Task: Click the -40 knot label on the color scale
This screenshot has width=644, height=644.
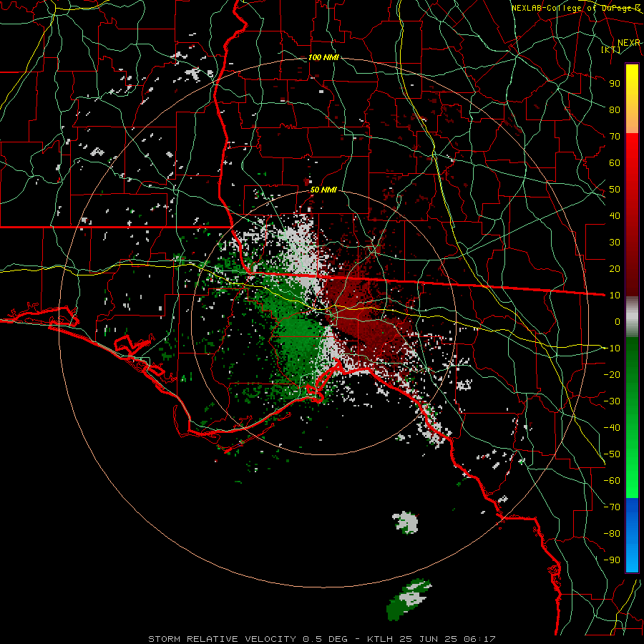Action: click(x=612, y=428)
